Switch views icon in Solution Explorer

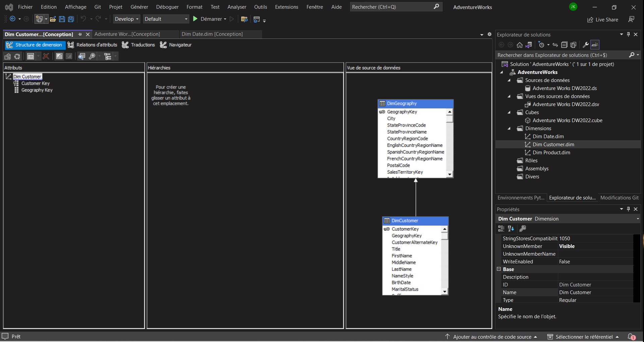[529, 45]
